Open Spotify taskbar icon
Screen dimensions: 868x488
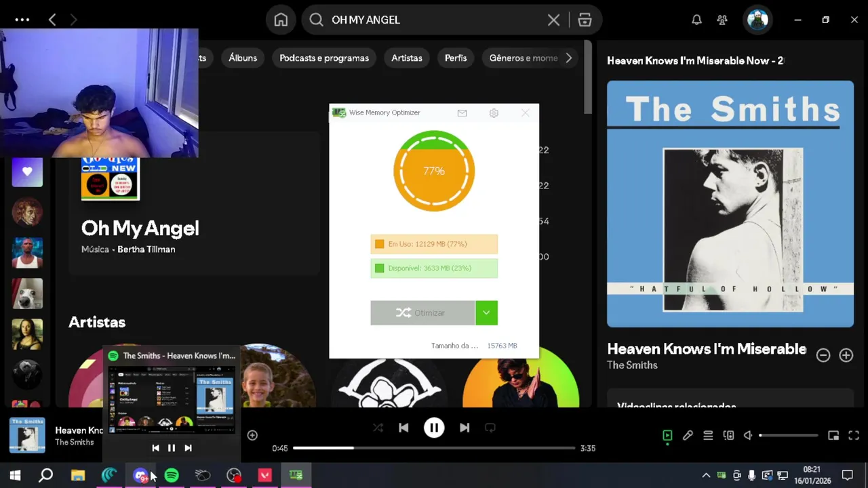point(172,475)
